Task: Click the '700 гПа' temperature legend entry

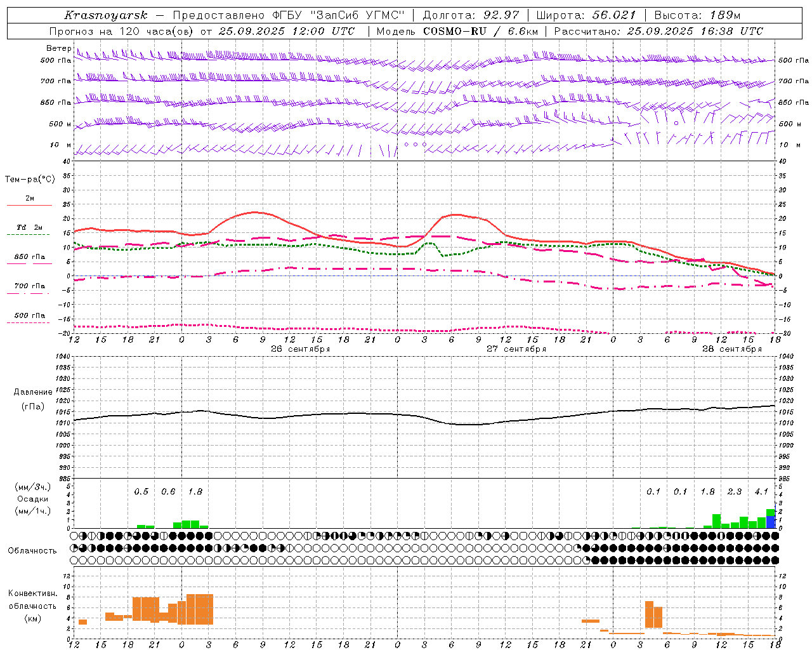Action: (30, 286)
